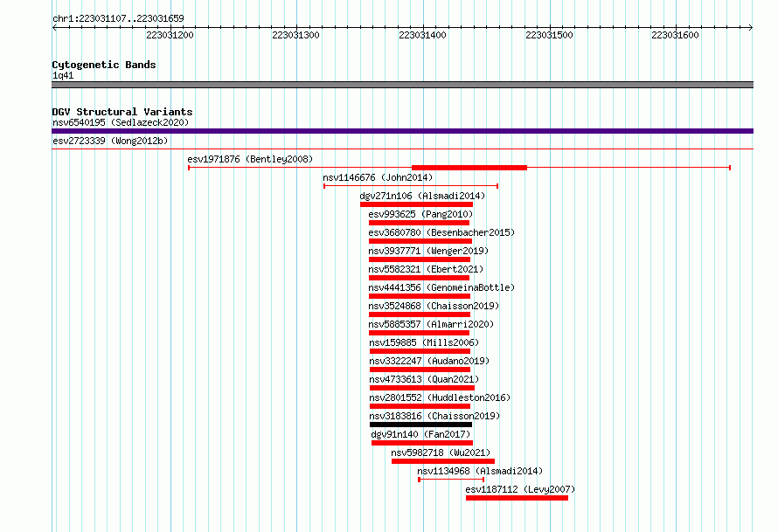
Task: Open esv3680780 (Besenbacher2015) variant label
Action: pyautogui.click(x=441, y=232)
